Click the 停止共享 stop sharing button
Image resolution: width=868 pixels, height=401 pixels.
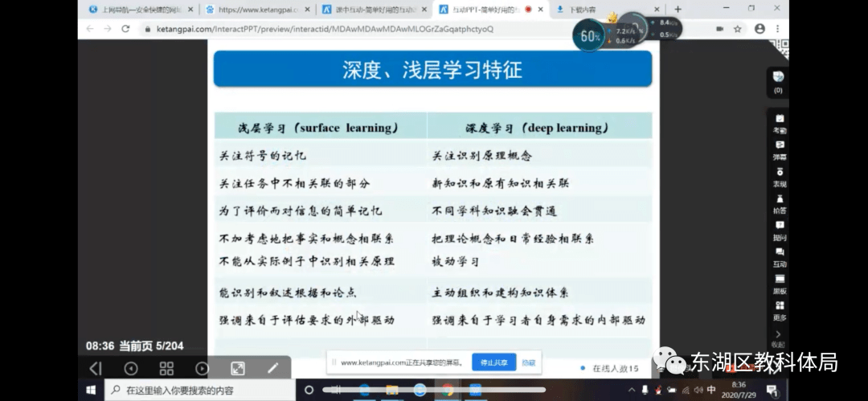click(493, 362)
